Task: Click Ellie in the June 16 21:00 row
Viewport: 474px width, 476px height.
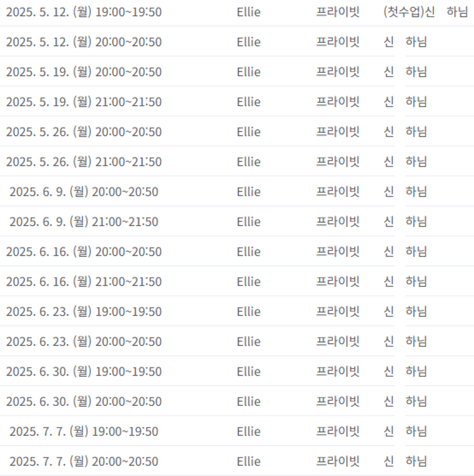Action: (248, 282)
